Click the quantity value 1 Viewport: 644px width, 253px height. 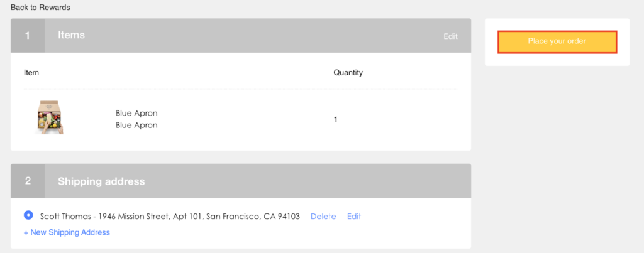(336, 119)
